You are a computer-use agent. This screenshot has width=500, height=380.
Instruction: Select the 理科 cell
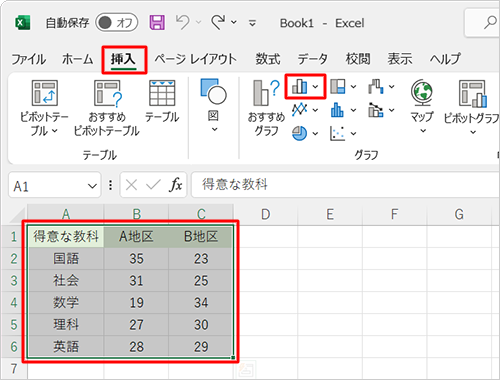(x=66, y=324)
